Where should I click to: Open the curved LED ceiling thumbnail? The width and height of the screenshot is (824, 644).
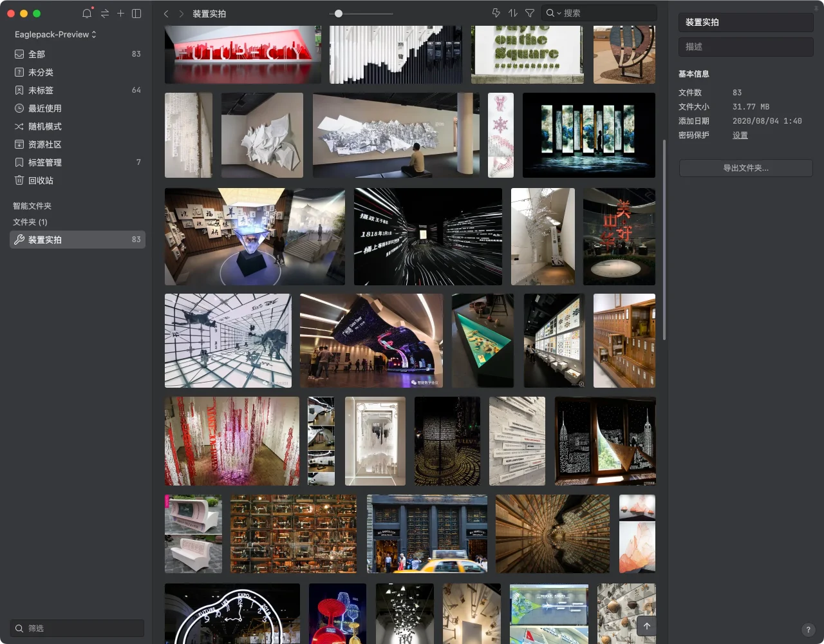click(371, 341)
